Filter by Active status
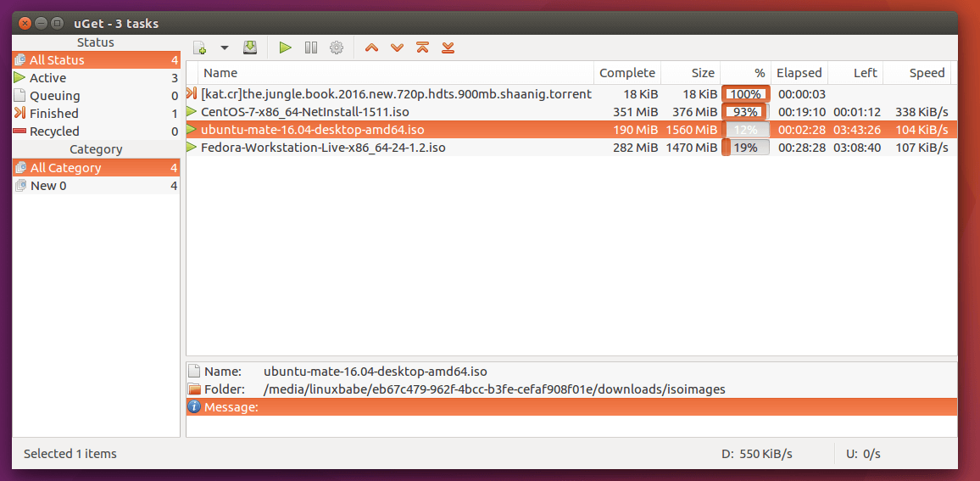Image resolution: width=980 pixels, height=481 pixels. pyautogui.click(x=48, y=78)
